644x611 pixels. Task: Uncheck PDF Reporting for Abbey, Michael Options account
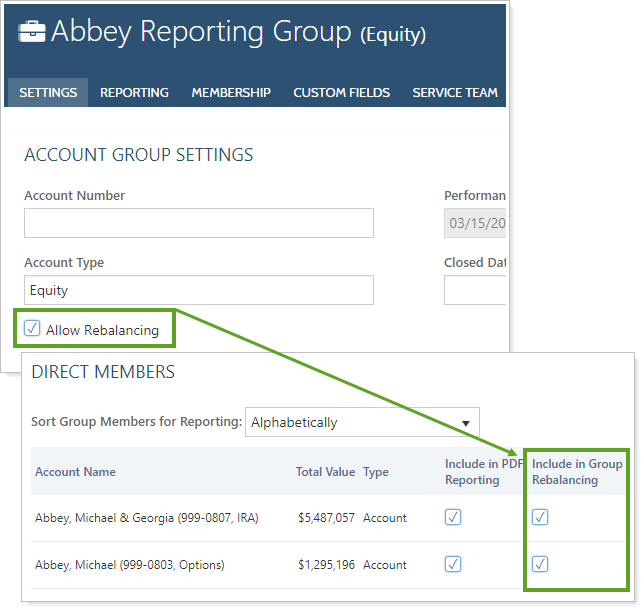453,564
